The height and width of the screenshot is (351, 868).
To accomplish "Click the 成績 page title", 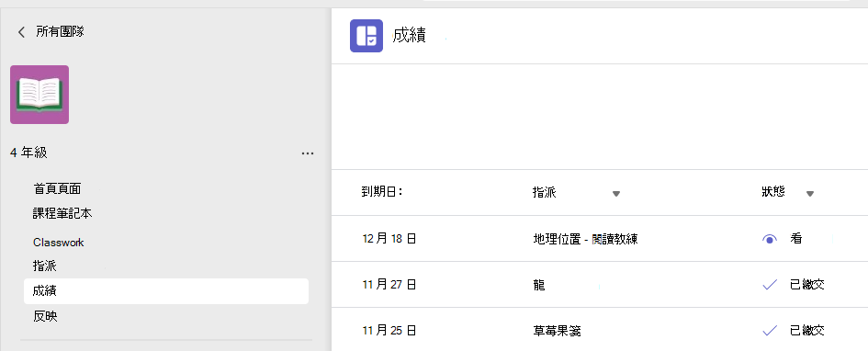I will tap(409, 36).
